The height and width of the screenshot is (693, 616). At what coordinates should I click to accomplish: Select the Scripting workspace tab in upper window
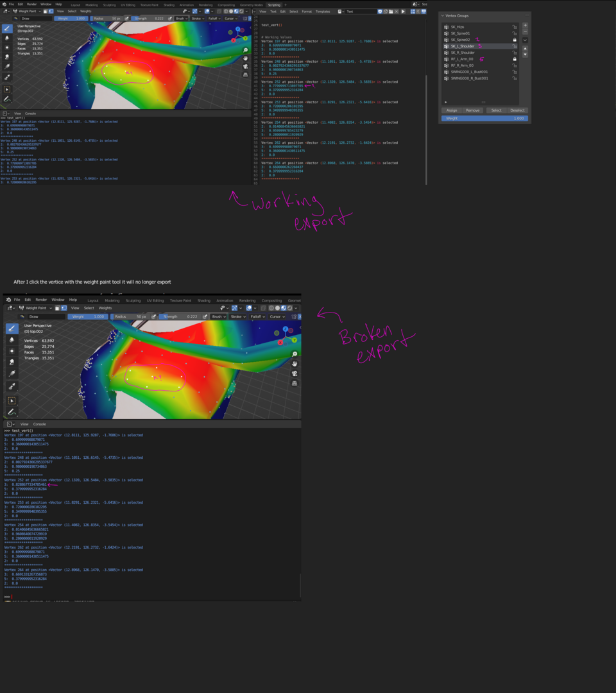pyautogui.click(x=274, y=5)
